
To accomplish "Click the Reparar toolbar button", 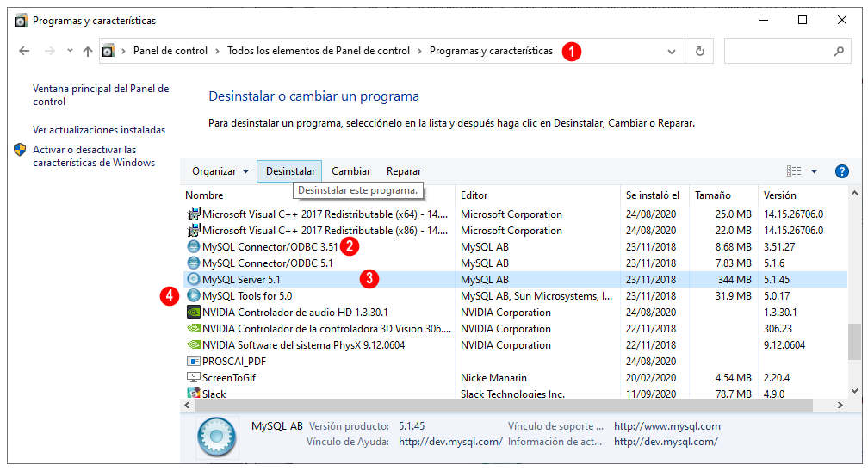I will pyautogui.click(x=404, y=171).
